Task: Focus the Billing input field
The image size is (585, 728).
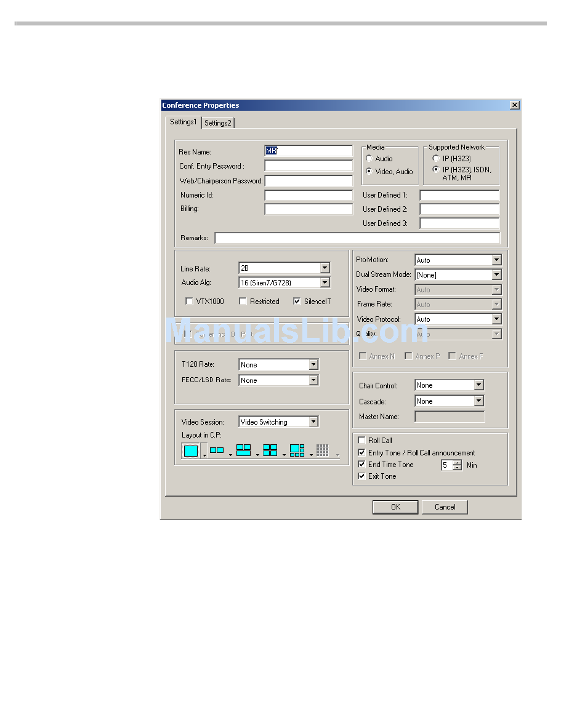Action: coord(309,209)
